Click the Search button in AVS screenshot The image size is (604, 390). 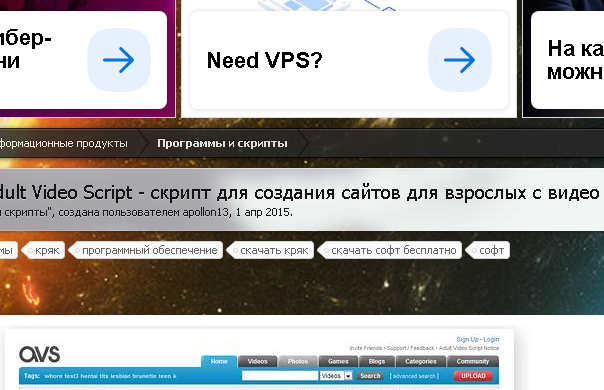pyautogui.click(x=370, y=376)
